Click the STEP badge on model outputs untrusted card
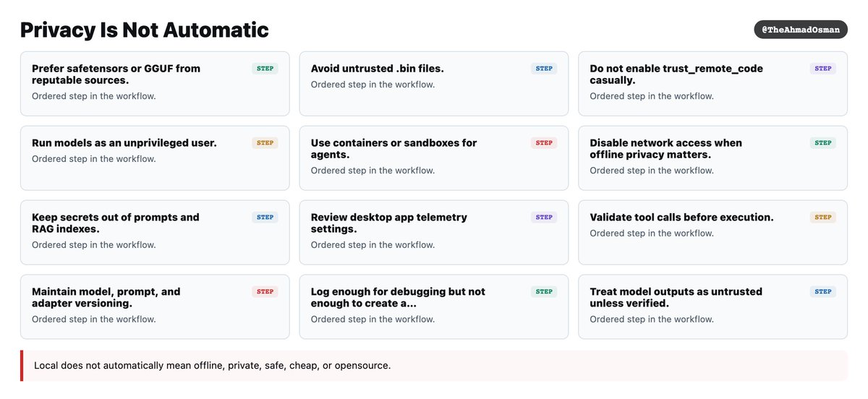Image resolution: width=868 pixels, height=399 pixels. click(x=823, y=292)
